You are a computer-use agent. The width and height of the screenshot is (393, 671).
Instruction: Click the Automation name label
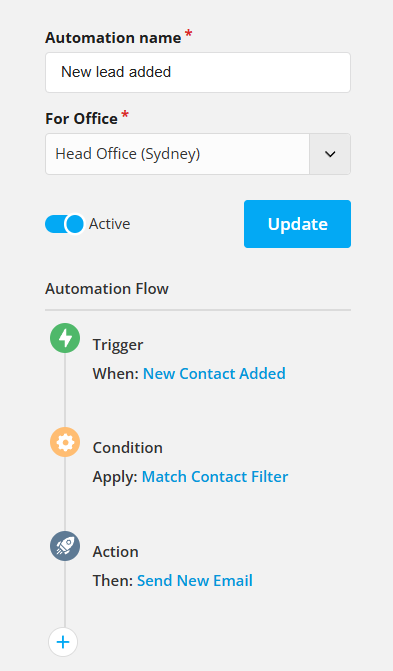click(113, 38)
